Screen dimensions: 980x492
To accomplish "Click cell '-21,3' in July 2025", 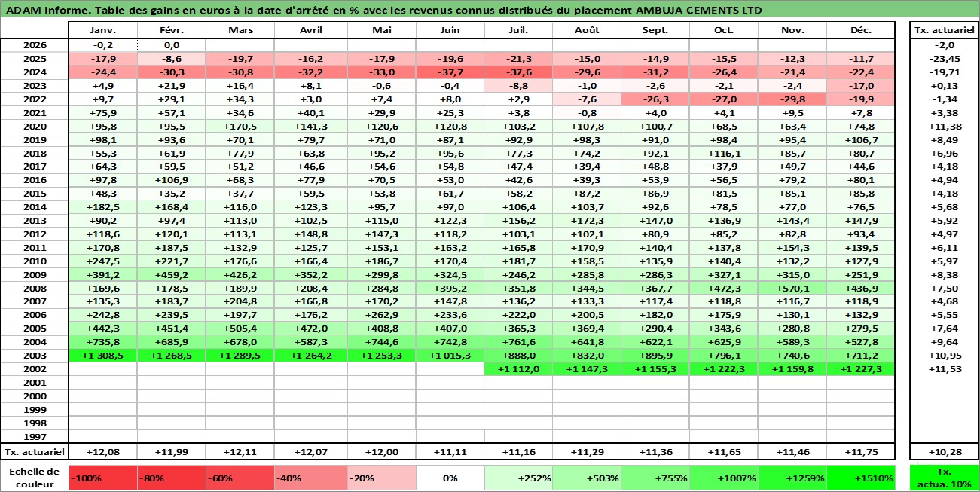I will tap(518, 59).
